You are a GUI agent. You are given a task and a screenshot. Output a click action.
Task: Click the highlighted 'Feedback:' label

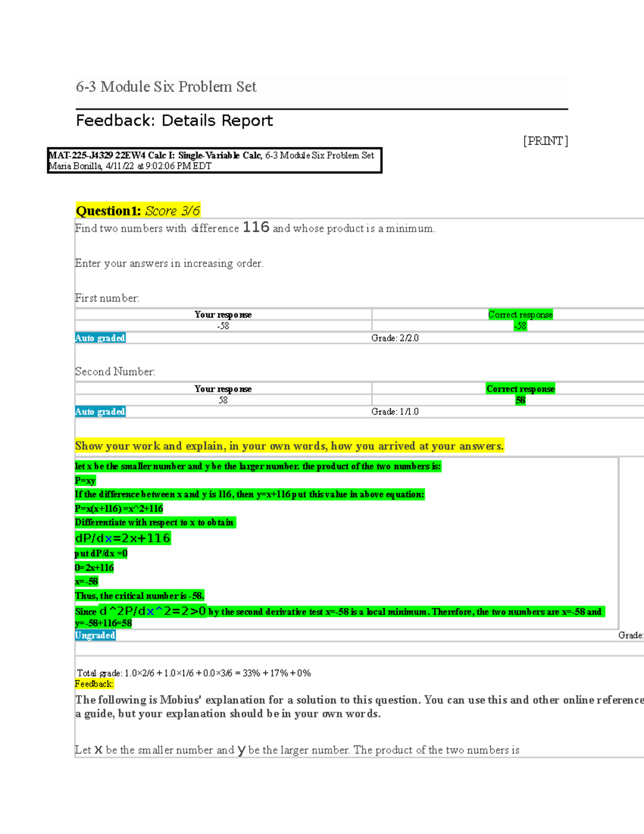(x=94, y=684)
